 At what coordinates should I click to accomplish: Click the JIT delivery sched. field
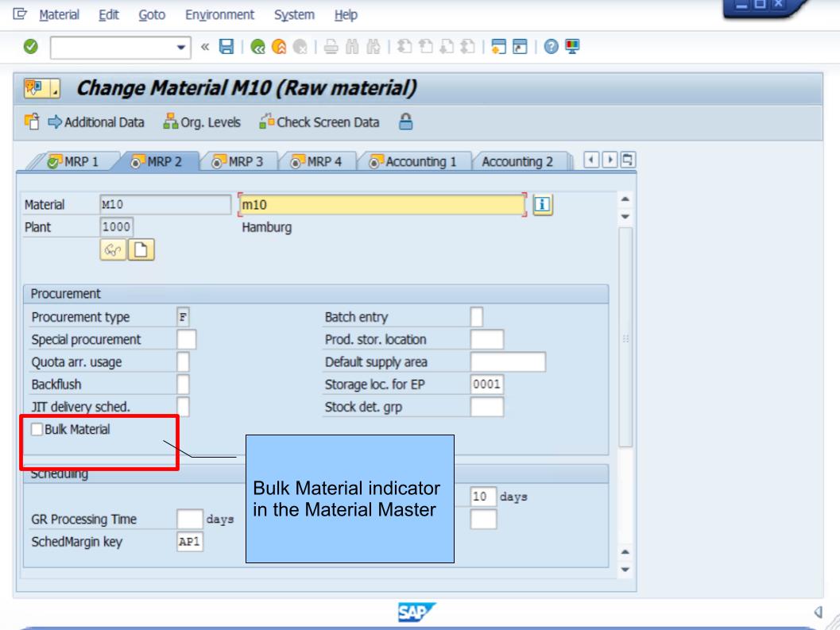183,407
